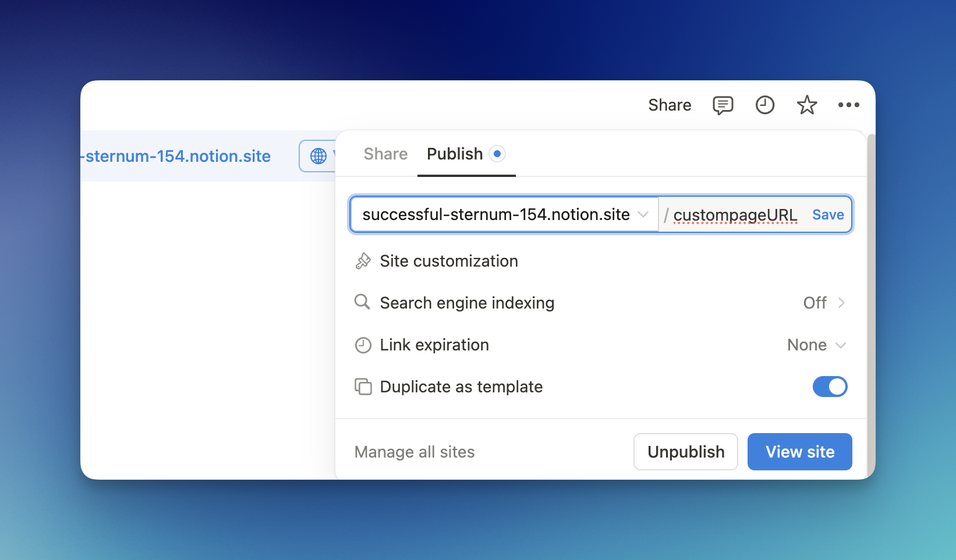
Task: Open Manage all sites link
Action: [x=415, y=452]
